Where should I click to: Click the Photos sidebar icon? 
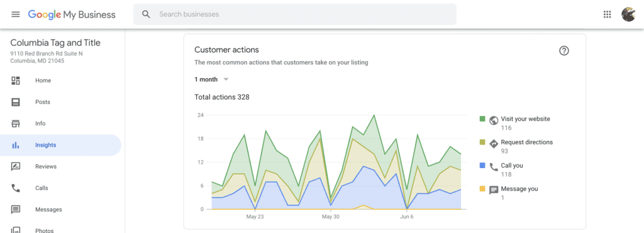click(16, 230)
